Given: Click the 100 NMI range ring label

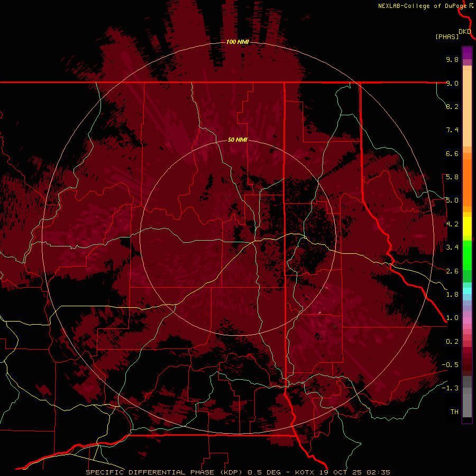Looking at the screenshot, I should [237, 42].
